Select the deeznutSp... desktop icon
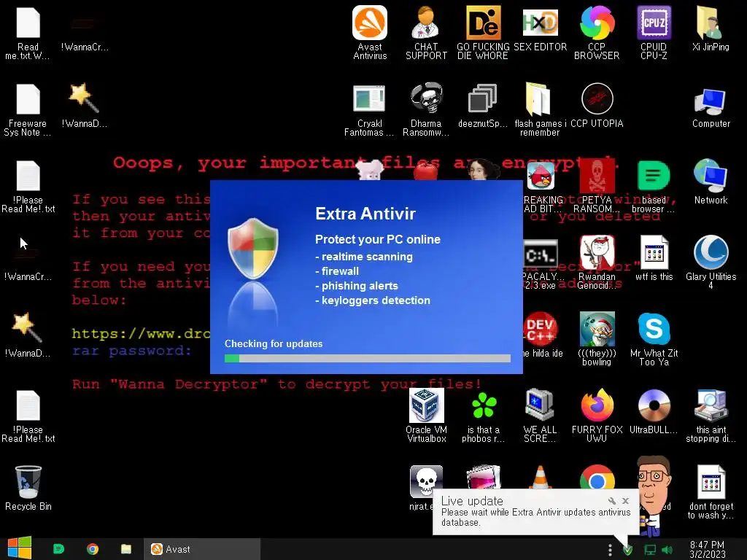 [483, 106]
